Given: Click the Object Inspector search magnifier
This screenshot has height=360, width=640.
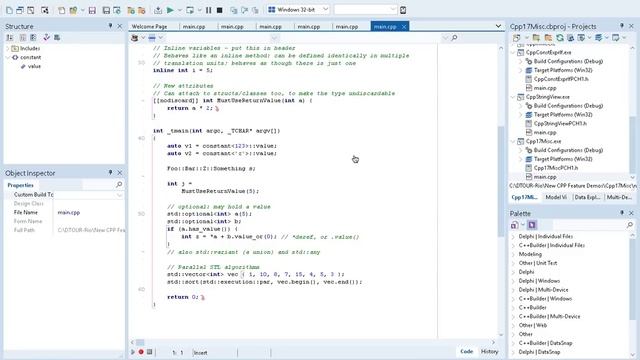Looking at the screenshot, I should tap(119, 185).
